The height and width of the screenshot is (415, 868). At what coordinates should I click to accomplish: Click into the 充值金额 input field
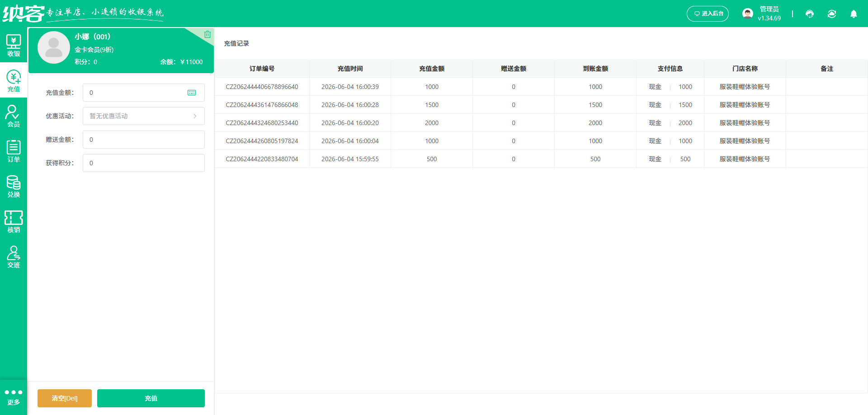(144, 93)
